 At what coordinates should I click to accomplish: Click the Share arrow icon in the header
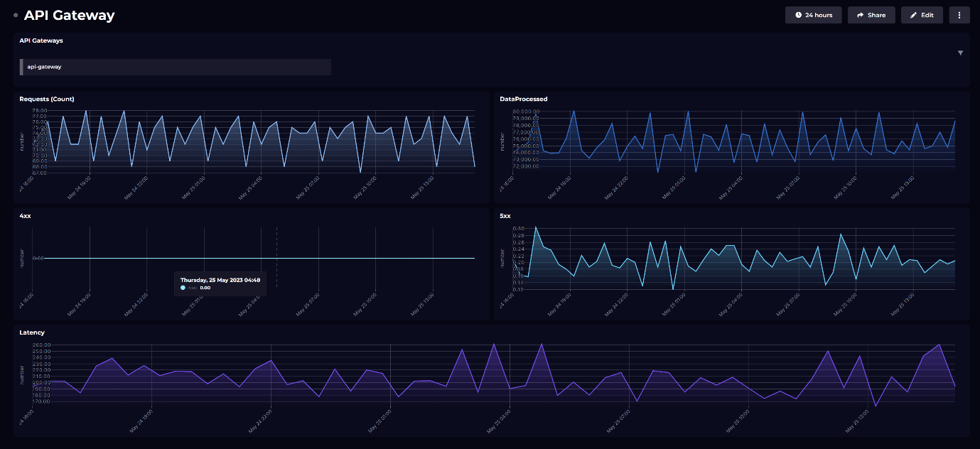(859, 14)
